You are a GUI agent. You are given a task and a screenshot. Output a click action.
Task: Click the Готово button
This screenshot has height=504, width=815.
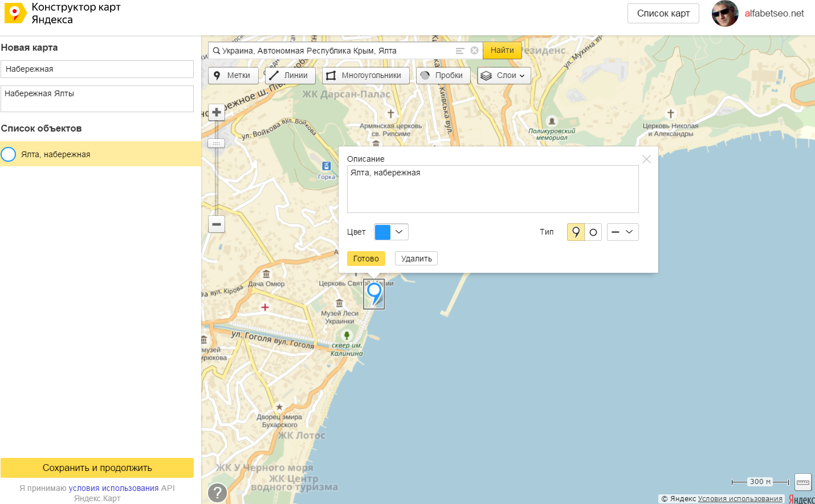[366, 259]
